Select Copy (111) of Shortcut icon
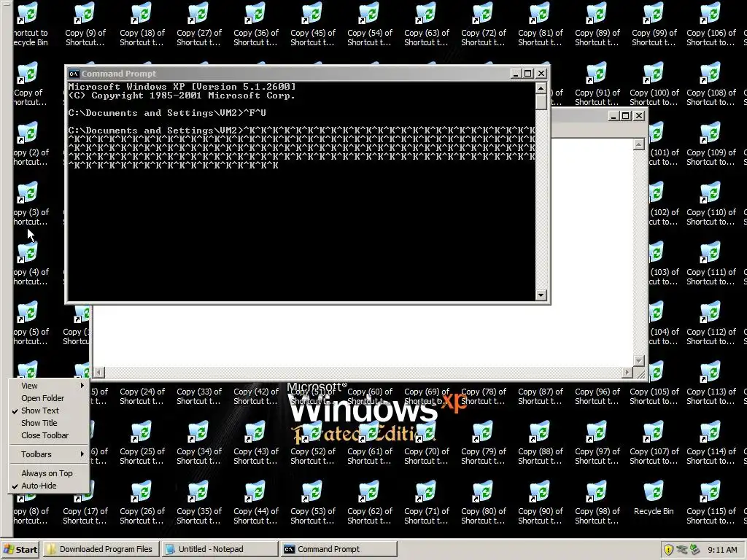Screen dimensions: 747x560 [x=711, y=262]
